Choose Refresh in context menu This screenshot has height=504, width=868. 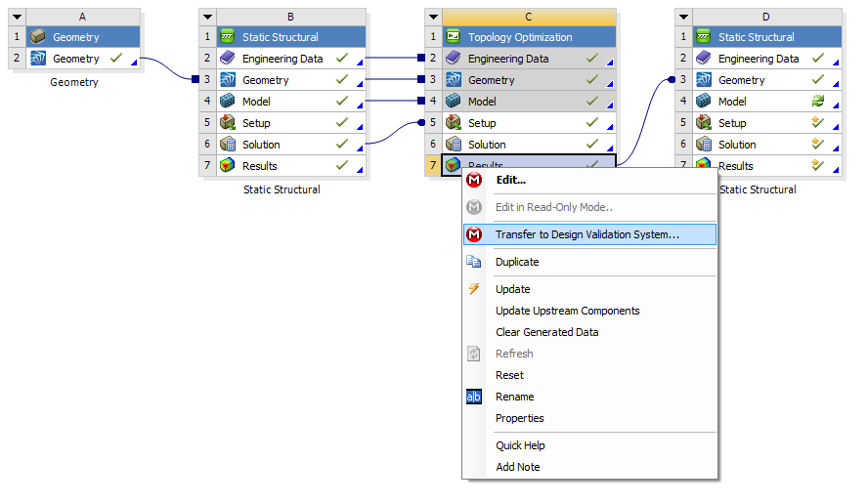pos(589,354)
